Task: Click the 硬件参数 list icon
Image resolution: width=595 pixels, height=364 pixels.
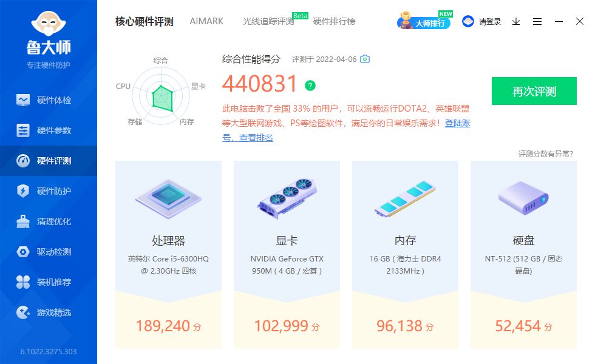Action: (x=23, y=130)
